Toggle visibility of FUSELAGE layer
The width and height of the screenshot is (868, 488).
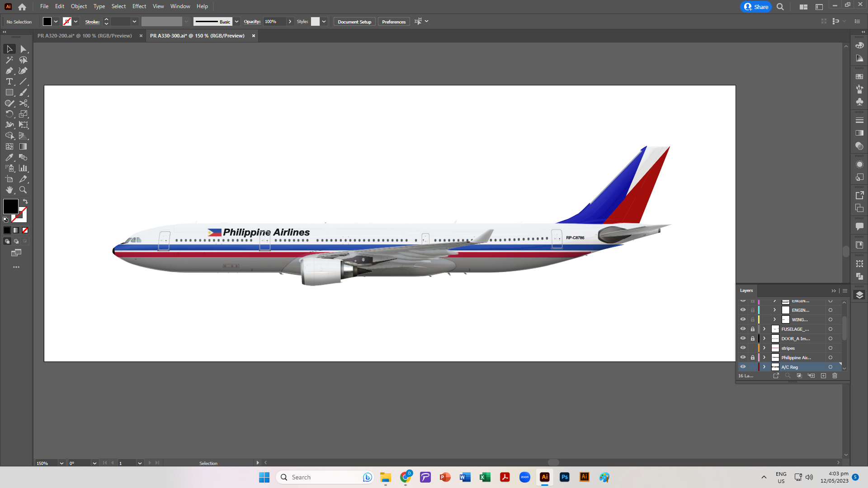click(743, 329)
